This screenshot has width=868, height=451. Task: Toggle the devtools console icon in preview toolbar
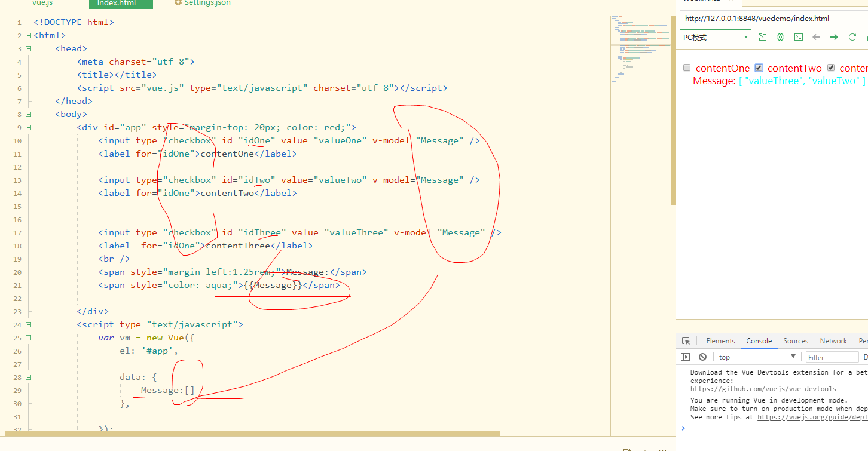click(x=799, y=37)
